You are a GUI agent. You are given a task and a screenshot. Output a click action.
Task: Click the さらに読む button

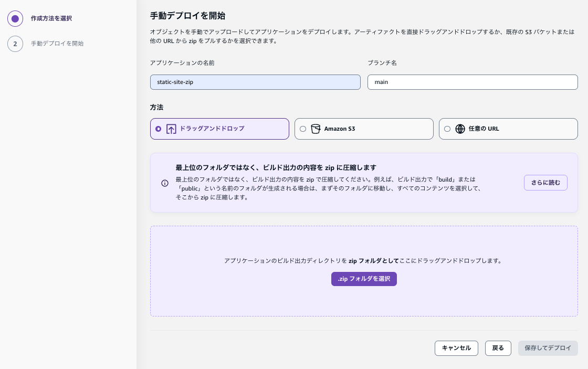(545, 183)
